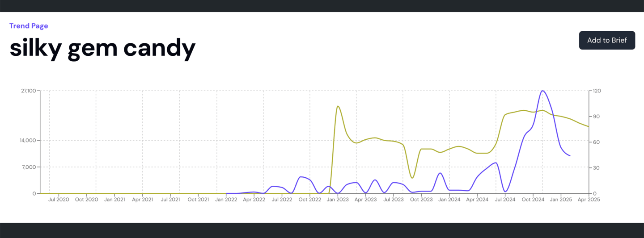Click the "Jul 2021" date label
The height and width of the screenshot is (238, 644).
click(170, 200)
